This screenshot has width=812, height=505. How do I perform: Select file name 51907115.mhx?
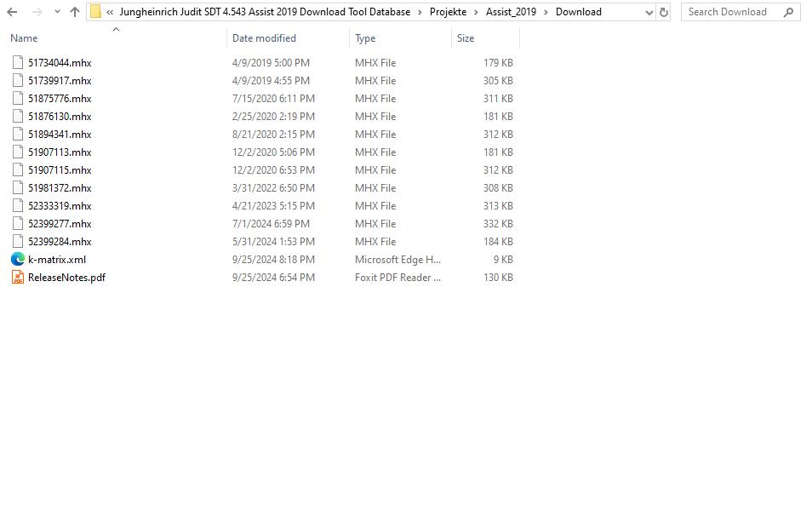pyautogui.click(x=60, y=169)
